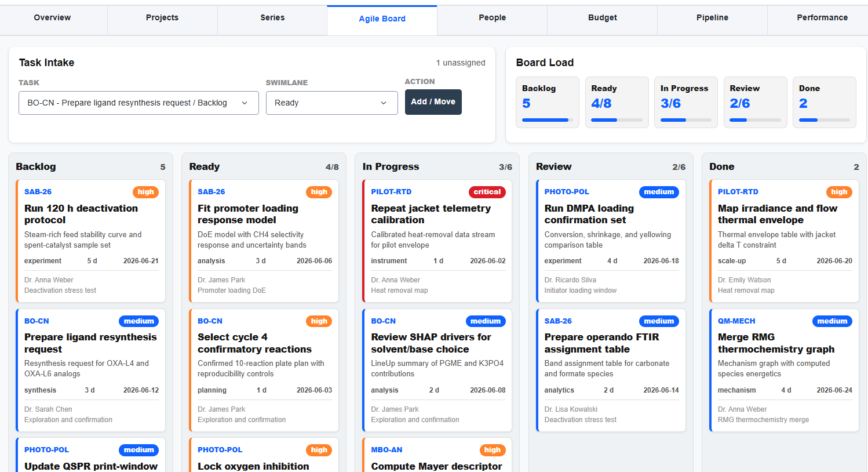
Task: Click the medium badge on the QM-MECH card
Action: 832,321
